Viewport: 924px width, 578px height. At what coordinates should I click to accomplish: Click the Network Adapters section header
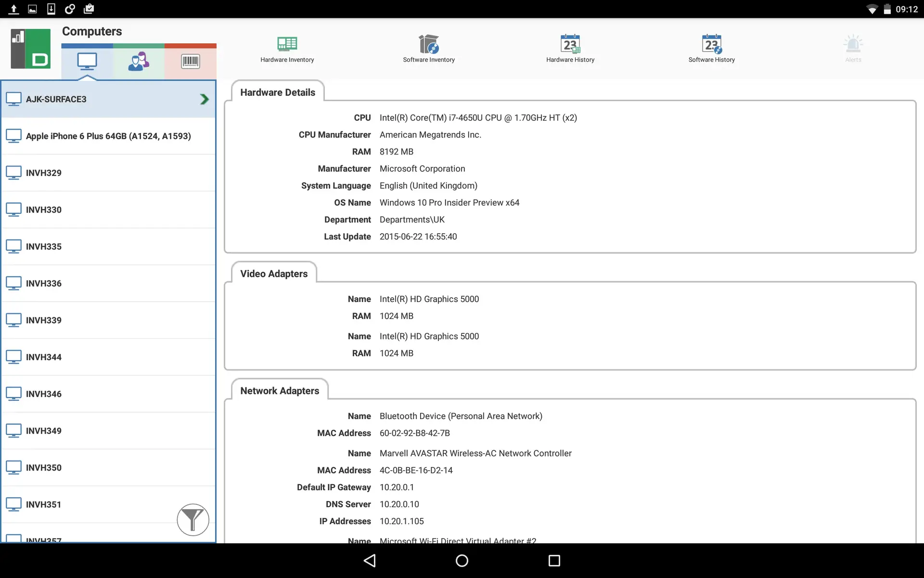[280, 391]
